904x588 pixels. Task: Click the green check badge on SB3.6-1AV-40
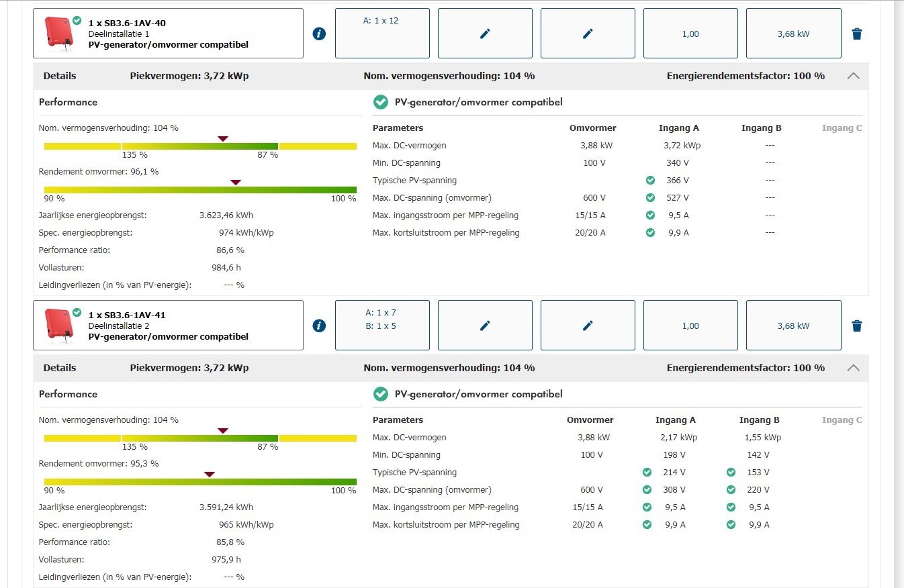(x=77, y=21)
